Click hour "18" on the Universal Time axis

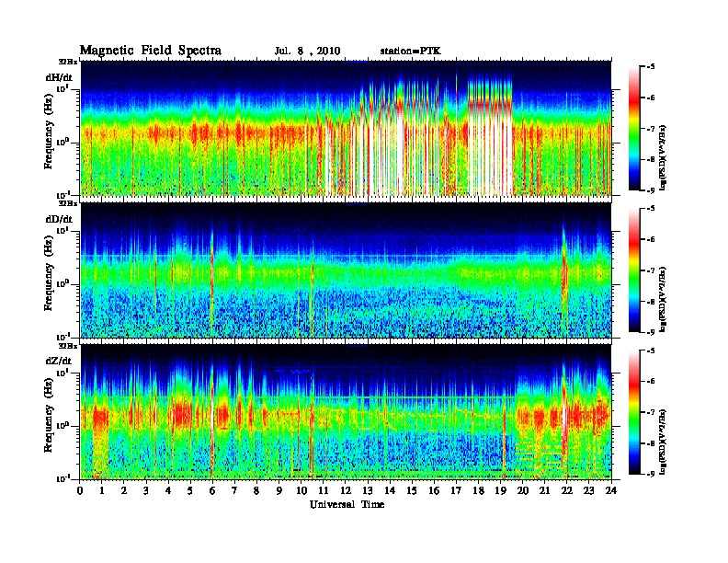(478, 490)
